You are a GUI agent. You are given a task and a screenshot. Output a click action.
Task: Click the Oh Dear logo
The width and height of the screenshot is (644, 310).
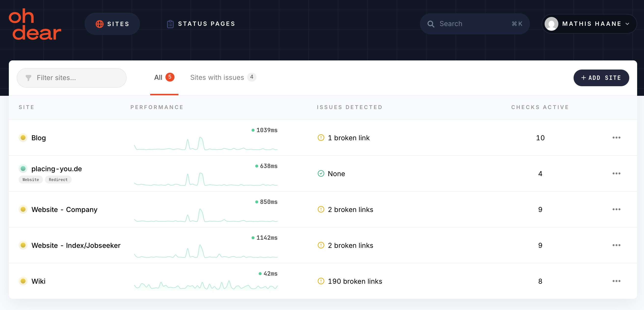[x=35, y=24]
